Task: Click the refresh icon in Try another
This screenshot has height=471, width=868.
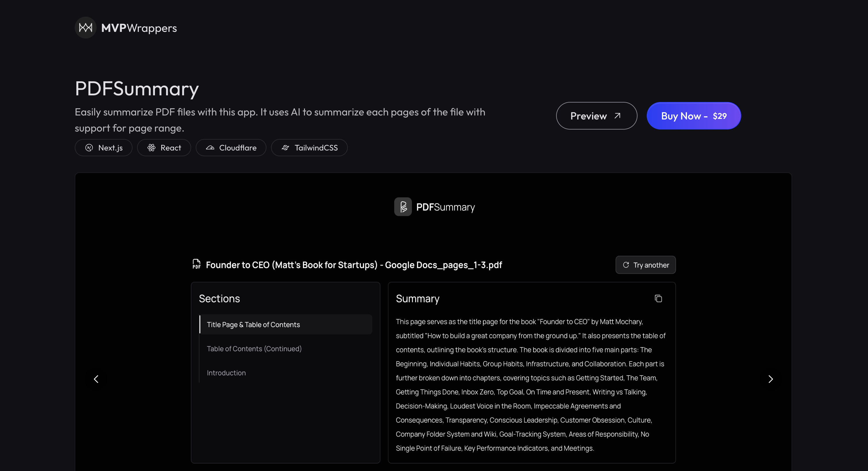Action: coord(626,265)
